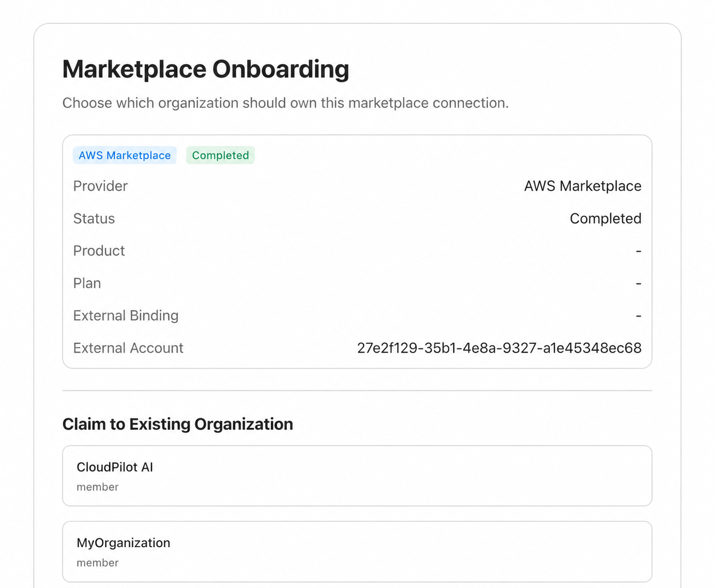Click the External Account field label
715x588 pixels.
point(128,348)
